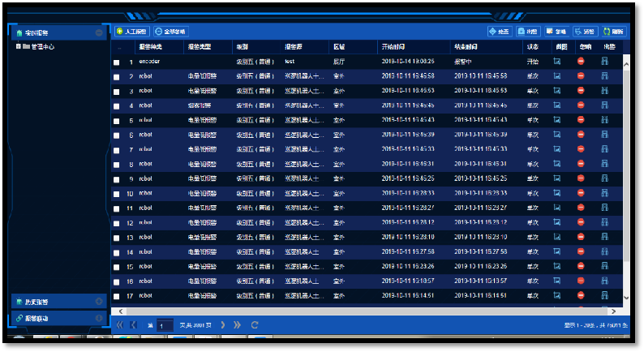Open the snapshot image for row 15
The width and height of the screenshot is (644, 352).
557,266
